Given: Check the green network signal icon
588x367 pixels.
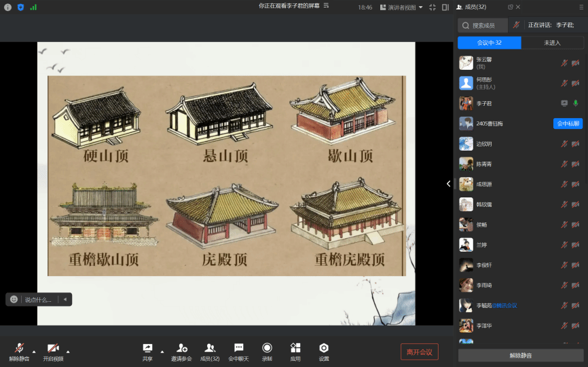Looking at the screenshot, I should tap(33, 7).
